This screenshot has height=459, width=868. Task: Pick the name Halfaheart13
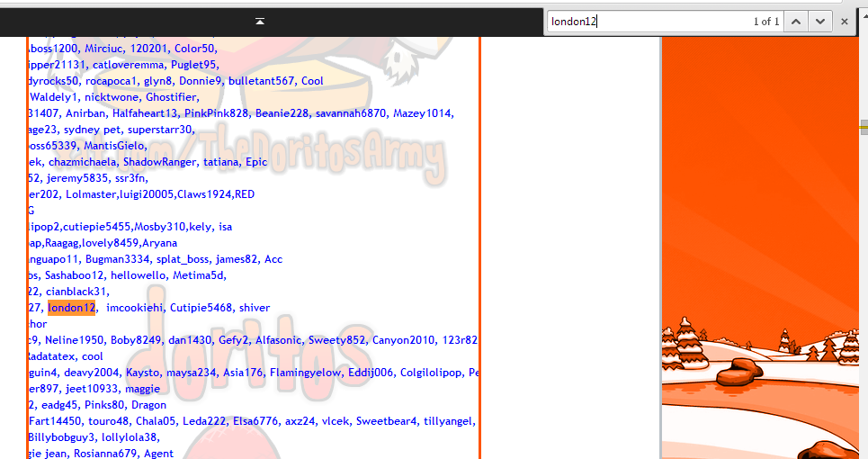point(145,113)
